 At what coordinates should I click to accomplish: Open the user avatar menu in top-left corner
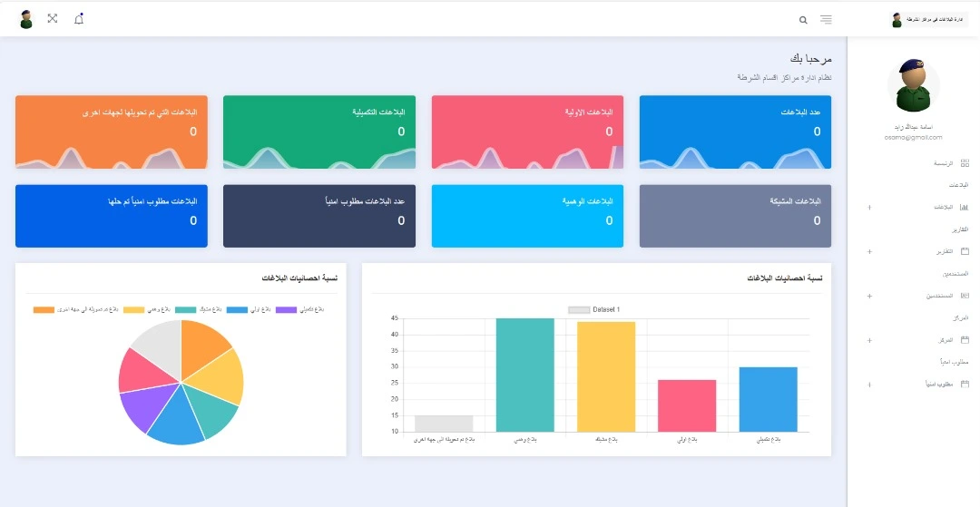tap(26, 19)
